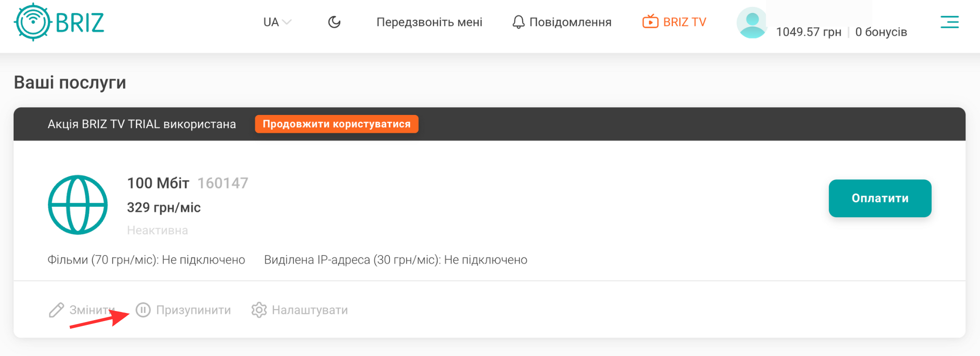The image size is (980, 356).
Task: Click the Призупинити label
Action: 193,310
